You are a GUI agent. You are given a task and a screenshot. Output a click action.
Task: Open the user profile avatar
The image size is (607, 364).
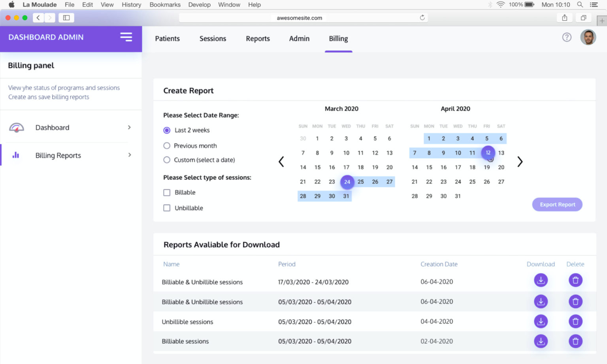(x=588, y=38)
